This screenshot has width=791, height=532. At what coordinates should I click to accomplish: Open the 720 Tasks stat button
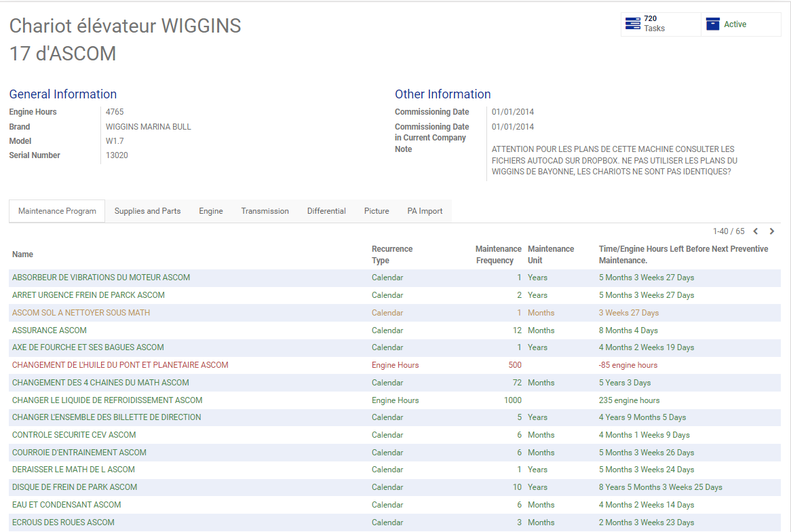(x=660, y=24)
